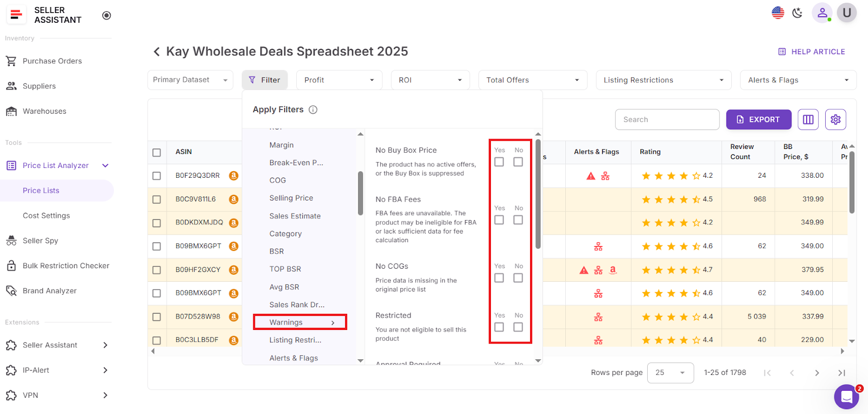
Task: Open the U account avatar
Action: coord(846,12)
